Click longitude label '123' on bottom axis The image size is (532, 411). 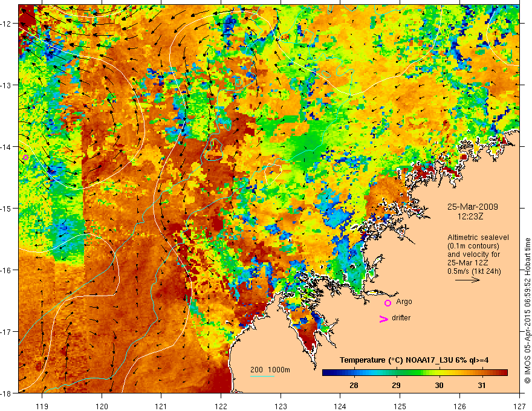[281, 406]
